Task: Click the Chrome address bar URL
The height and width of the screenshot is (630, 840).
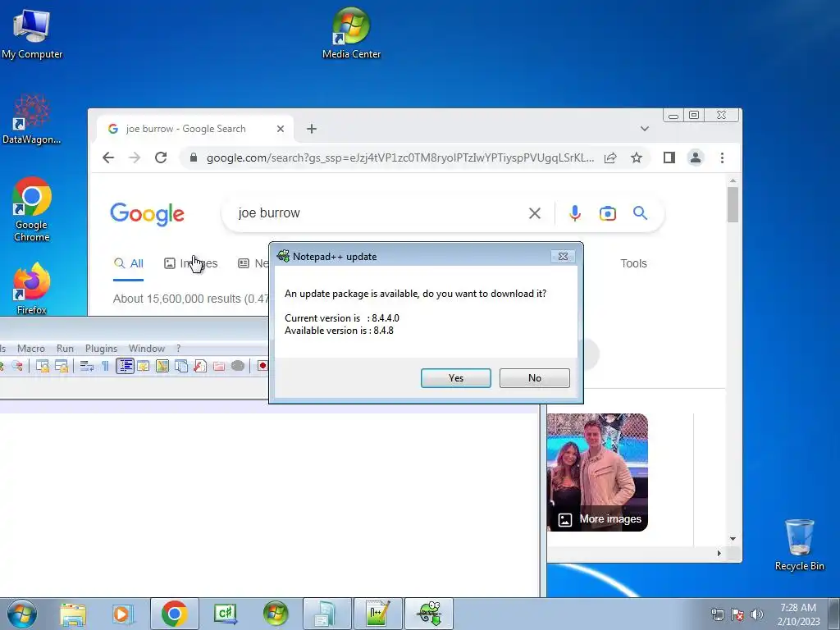Action: tap(400, 157)
